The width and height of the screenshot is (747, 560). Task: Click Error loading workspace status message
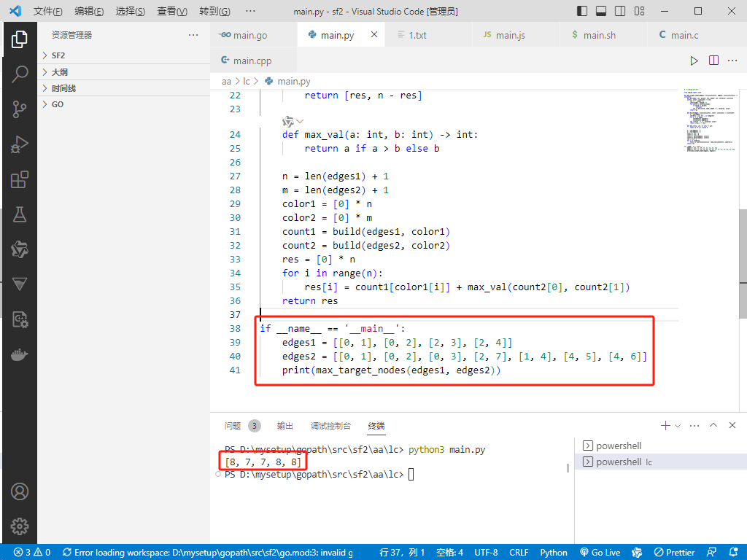click(208, 553)
